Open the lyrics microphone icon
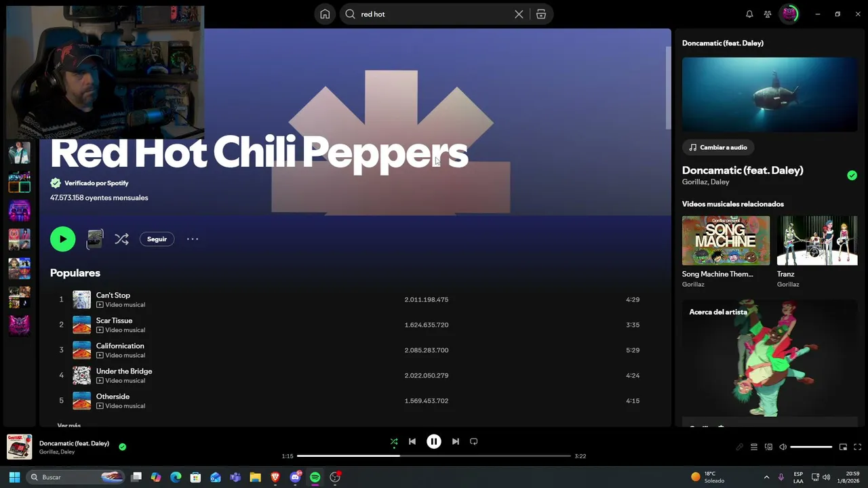Screen dimensions: 868x488 point(739,447)
